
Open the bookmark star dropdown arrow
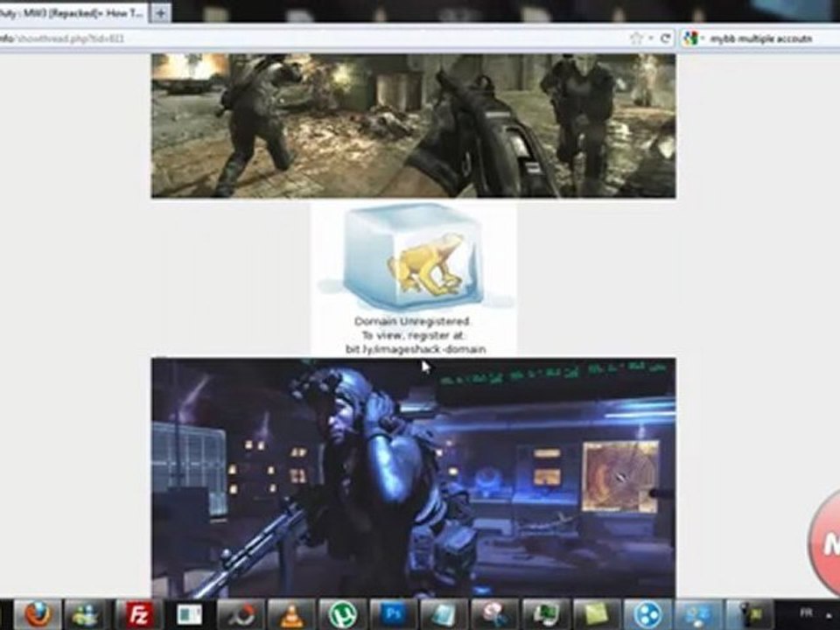tap(650, 38)
